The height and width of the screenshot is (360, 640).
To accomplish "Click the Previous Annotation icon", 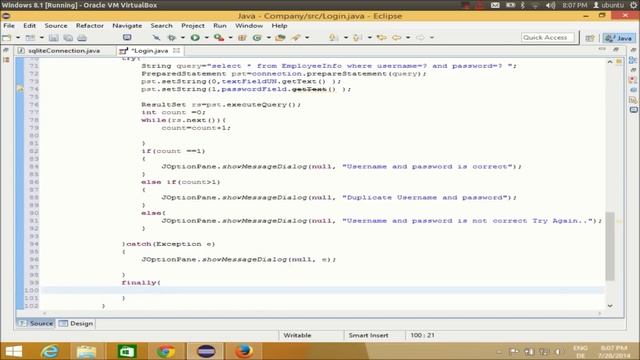I will point(358,38).
